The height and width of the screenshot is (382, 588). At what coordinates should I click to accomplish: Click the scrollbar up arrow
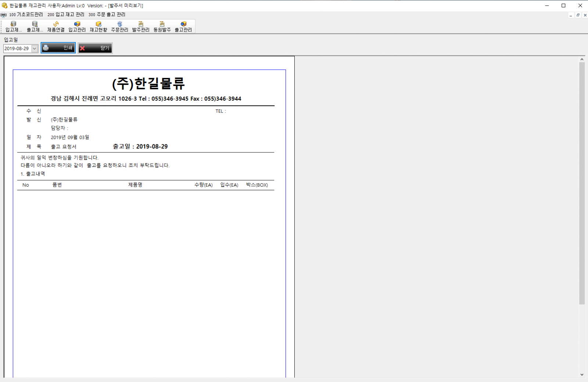582,59
